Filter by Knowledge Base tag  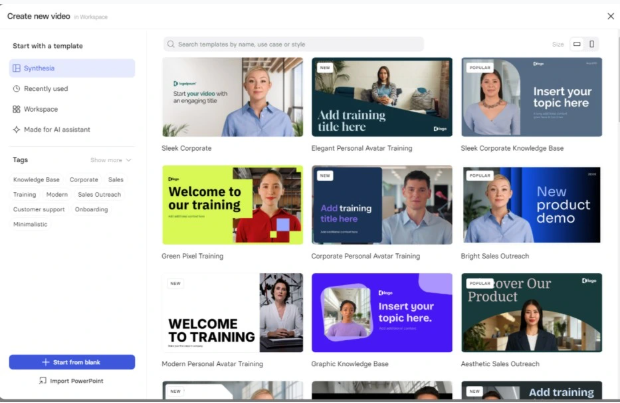[x=36, y=180]
